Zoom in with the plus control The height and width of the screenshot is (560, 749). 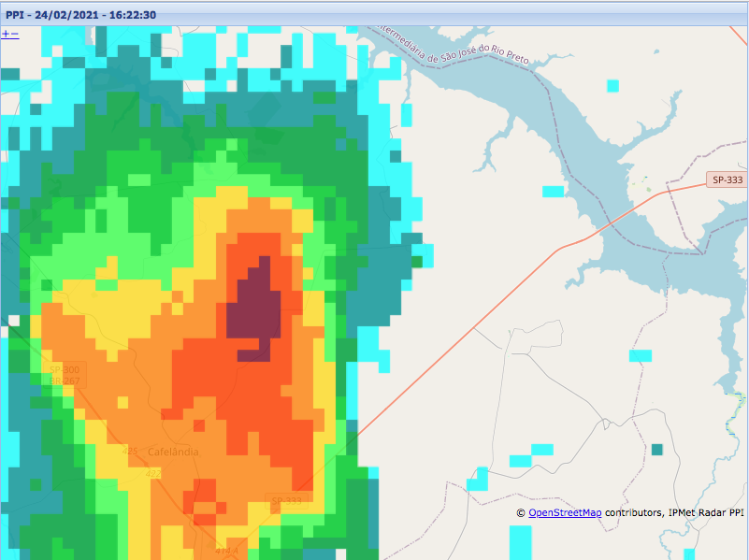6,34
